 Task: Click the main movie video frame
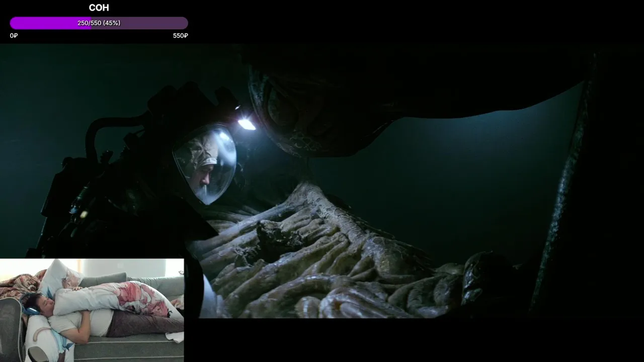(x=322, y=181)
